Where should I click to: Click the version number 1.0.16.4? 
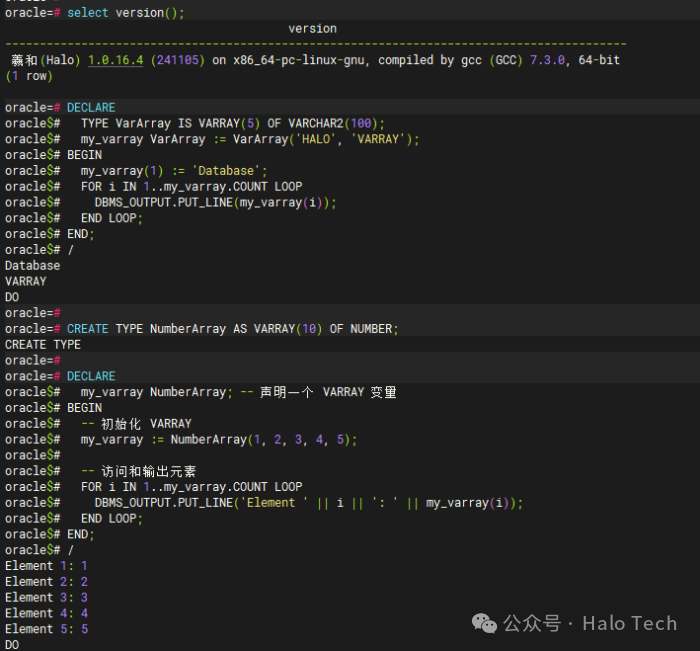(x=116, y=60)
